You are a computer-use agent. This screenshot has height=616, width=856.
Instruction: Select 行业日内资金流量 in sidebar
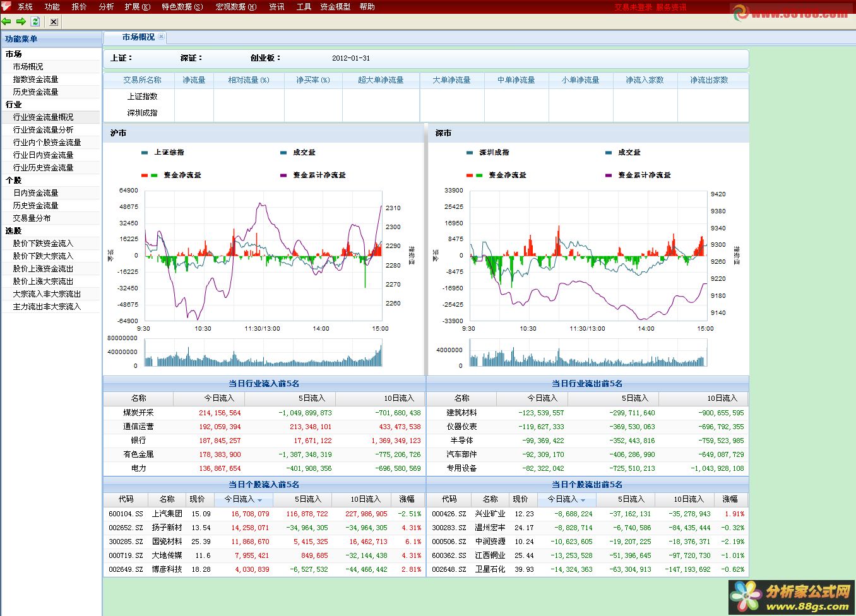44,155
